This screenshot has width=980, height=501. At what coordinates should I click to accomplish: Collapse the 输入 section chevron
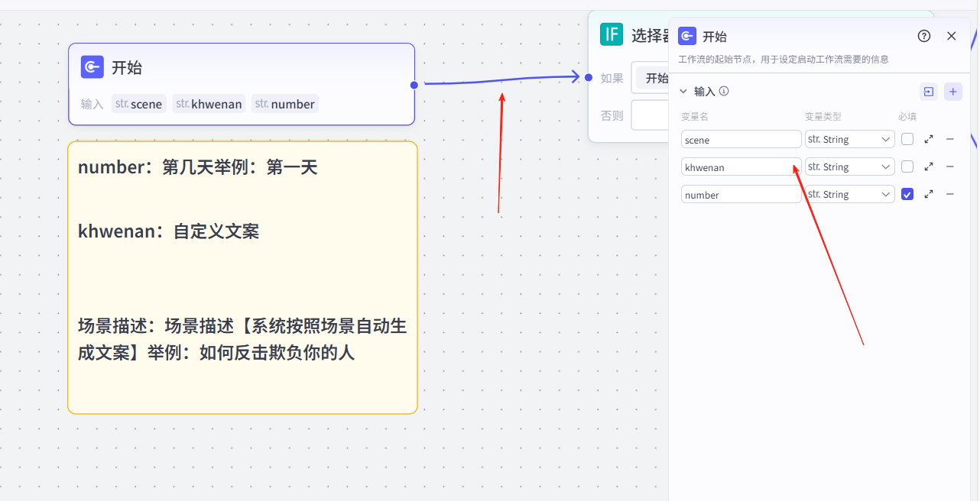[683, 92]
